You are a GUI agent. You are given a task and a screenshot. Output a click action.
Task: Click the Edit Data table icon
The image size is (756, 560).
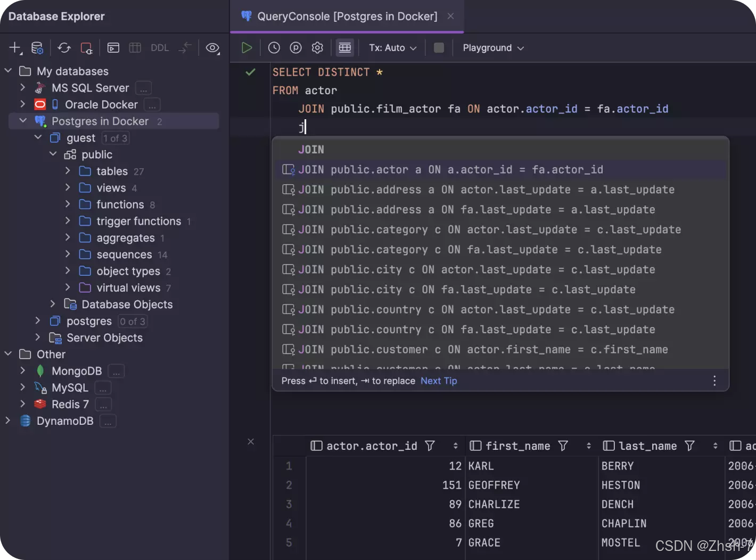(x=135, y=48)
